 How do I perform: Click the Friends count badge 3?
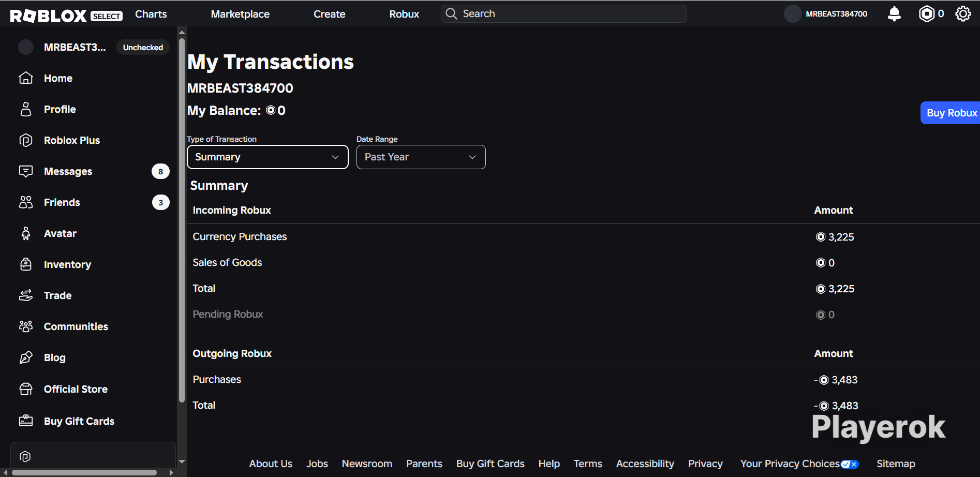(160, 202)
